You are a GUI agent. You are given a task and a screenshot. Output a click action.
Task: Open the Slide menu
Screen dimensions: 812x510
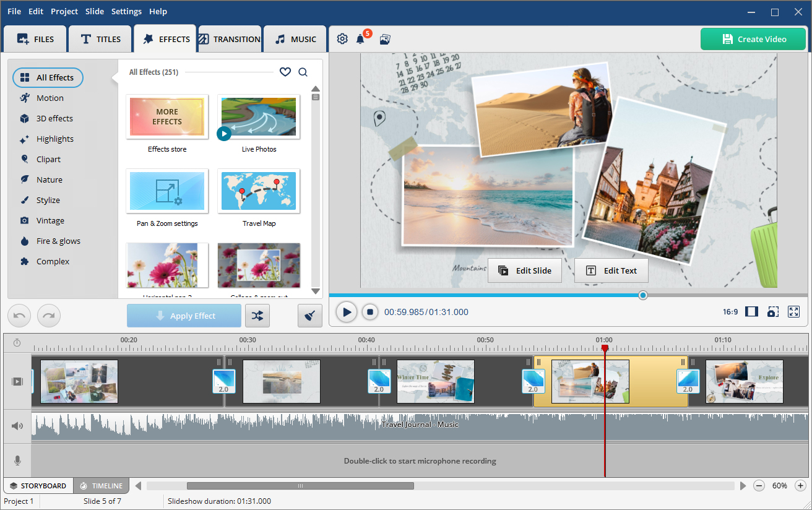click(x=95, y=11)
